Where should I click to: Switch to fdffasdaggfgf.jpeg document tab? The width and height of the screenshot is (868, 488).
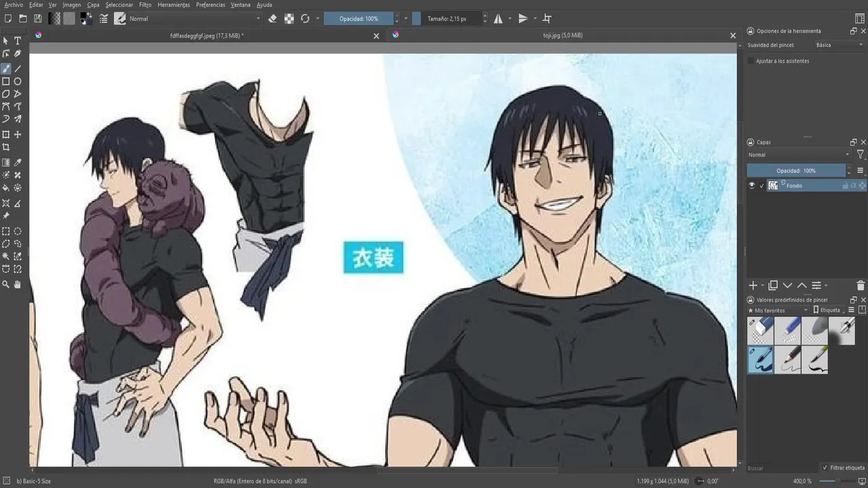point(207,35)
